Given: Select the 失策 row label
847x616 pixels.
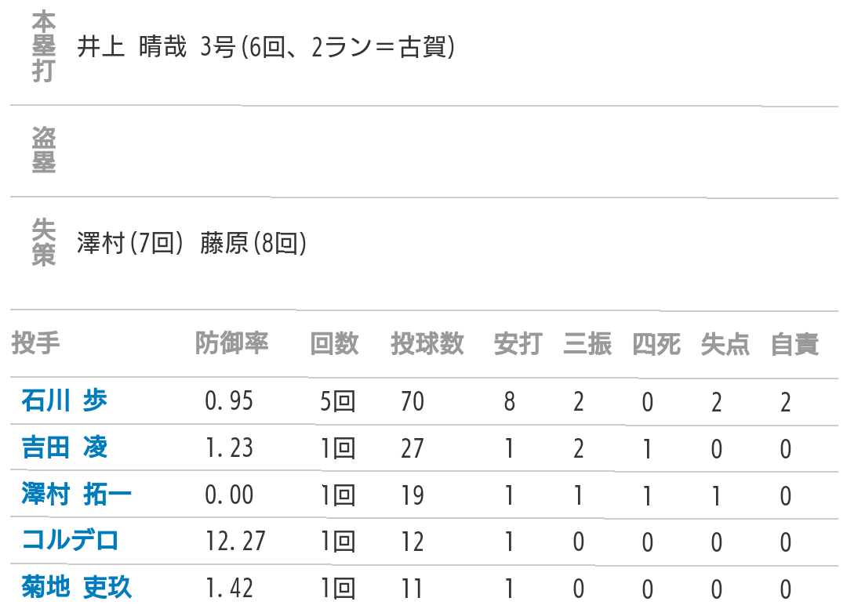Looking at the screenshot, I should tap(44, 242).
